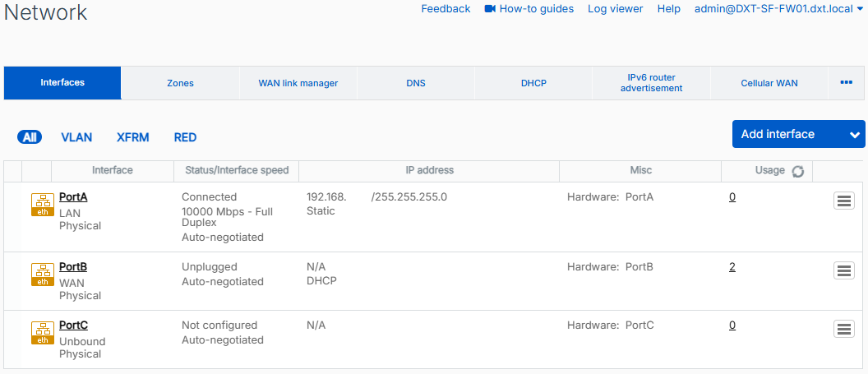Screen dimensions: 868x374
Task: Click the PortC ethernet interface icon
Action: (43, 334)
